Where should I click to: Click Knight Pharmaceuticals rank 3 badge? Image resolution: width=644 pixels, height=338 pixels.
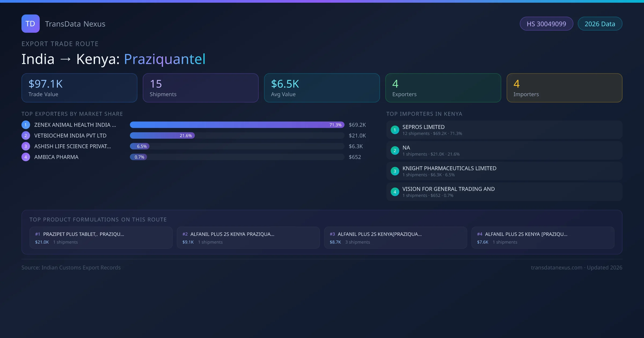pos(395,171)
